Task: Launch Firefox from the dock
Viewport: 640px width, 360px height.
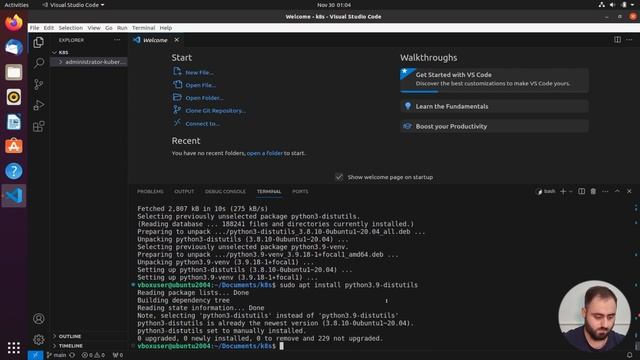Action: (13, 22)
